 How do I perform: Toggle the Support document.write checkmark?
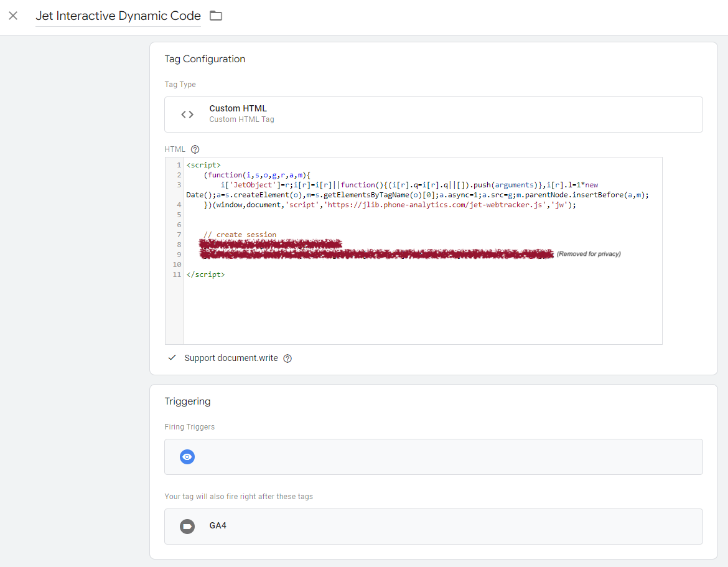point(172,358)
